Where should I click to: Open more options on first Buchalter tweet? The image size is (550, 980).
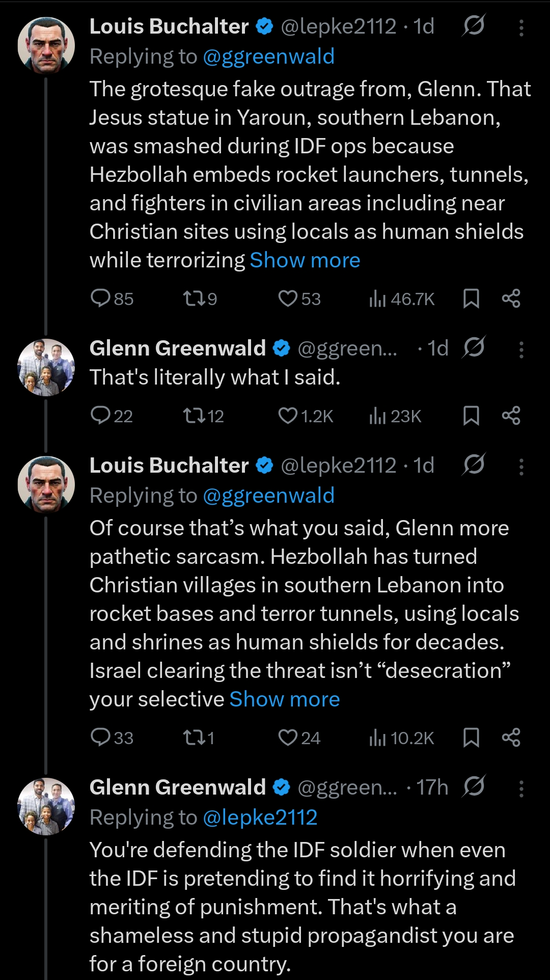pos(521,28)
